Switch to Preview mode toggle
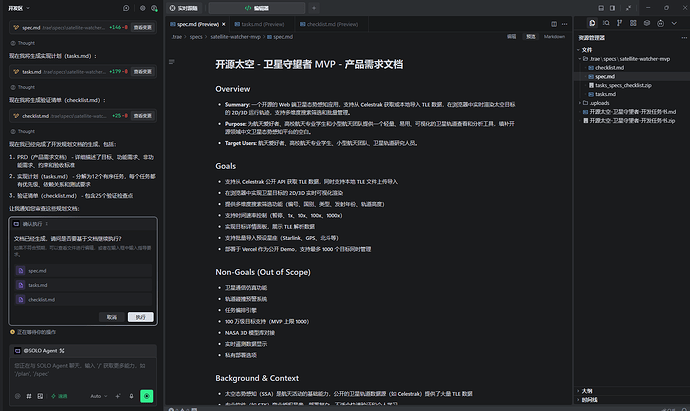This screenshot has width=690, height=411. point(531,37)
